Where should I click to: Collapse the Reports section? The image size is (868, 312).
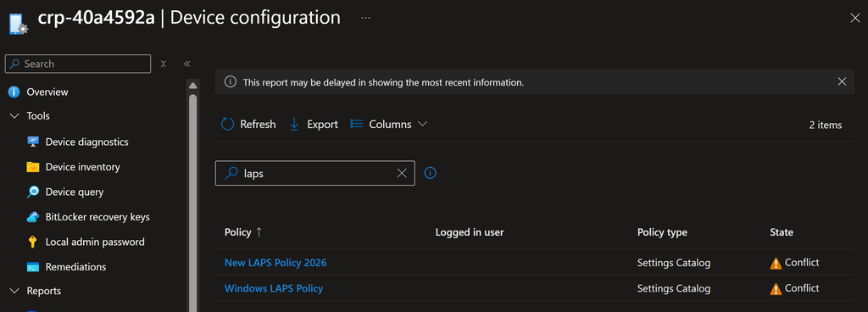tap(14, 291)
